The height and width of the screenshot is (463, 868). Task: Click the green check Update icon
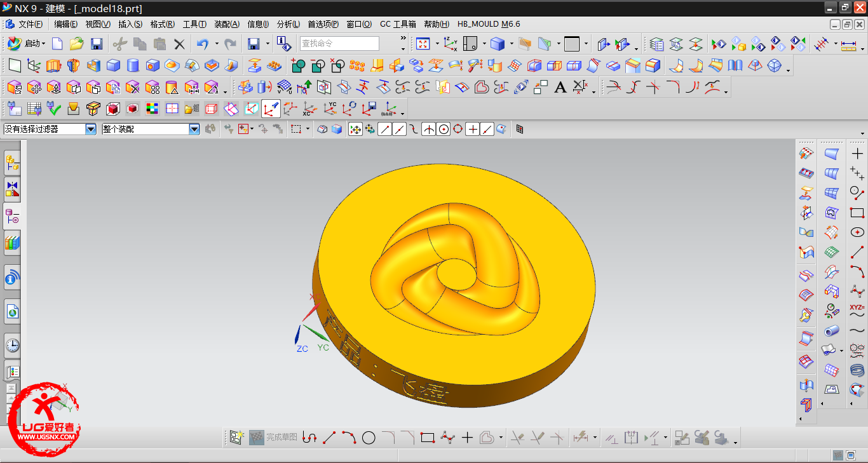coord(54,109)
